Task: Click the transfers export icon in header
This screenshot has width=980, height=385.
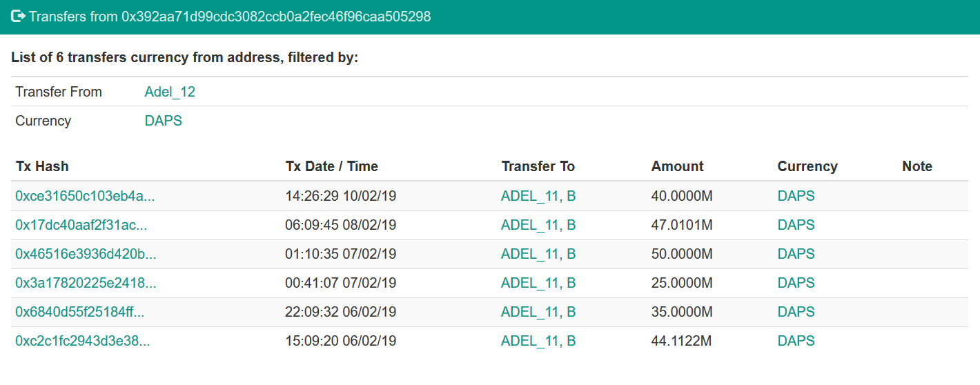Action: click(x=19, y=16)
